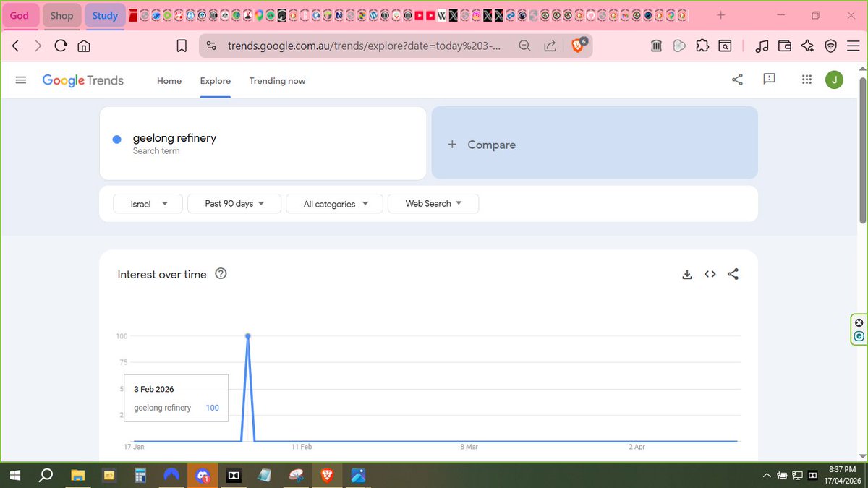
Task: Open the Windows Start menu
Action: [x=14, y=475]
